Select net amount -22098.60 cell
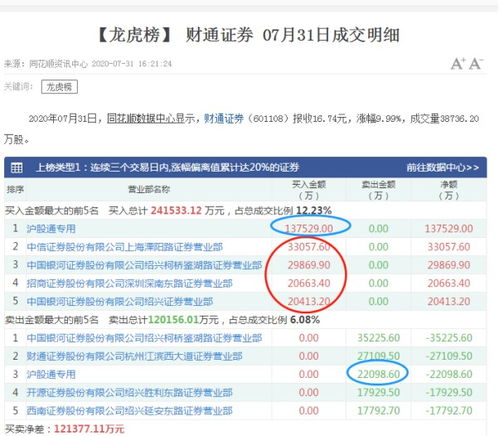499x436 pixels. coord(449,374)
